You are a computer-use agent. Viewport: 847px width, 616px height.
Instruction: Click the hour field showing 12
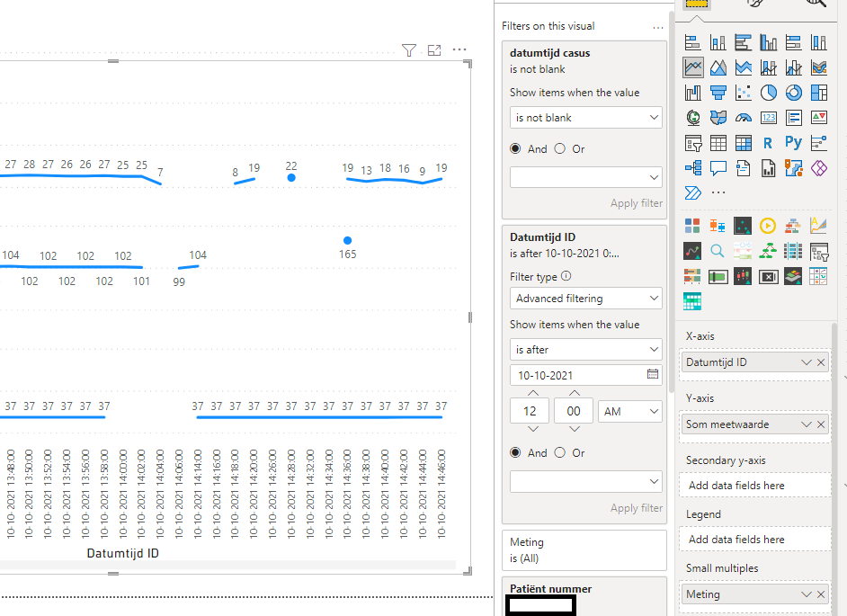530,411
